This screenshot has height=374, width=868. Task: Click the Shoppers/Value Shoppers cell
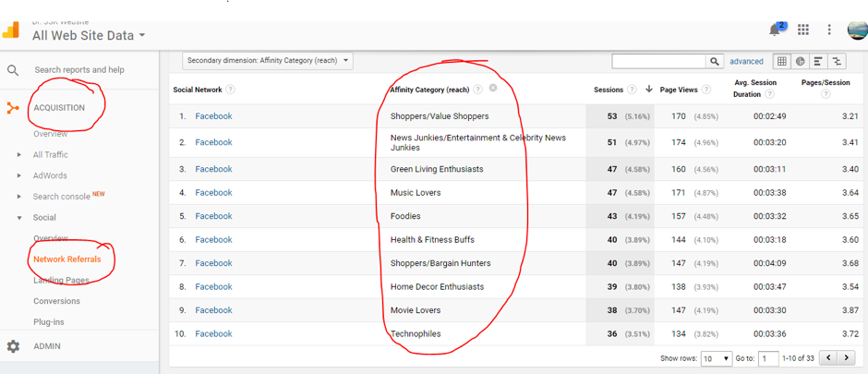[x=440, y=116]
